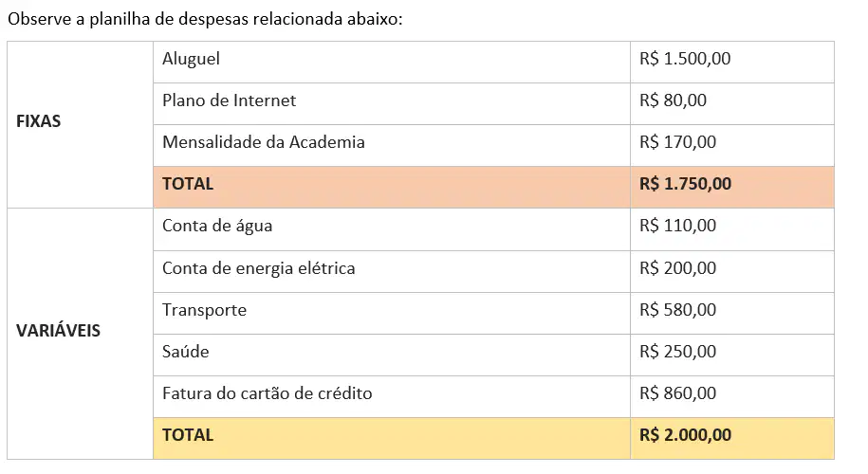Select the R$ 580,00 value cell
The image size is (868, 474).
(732, 314)
